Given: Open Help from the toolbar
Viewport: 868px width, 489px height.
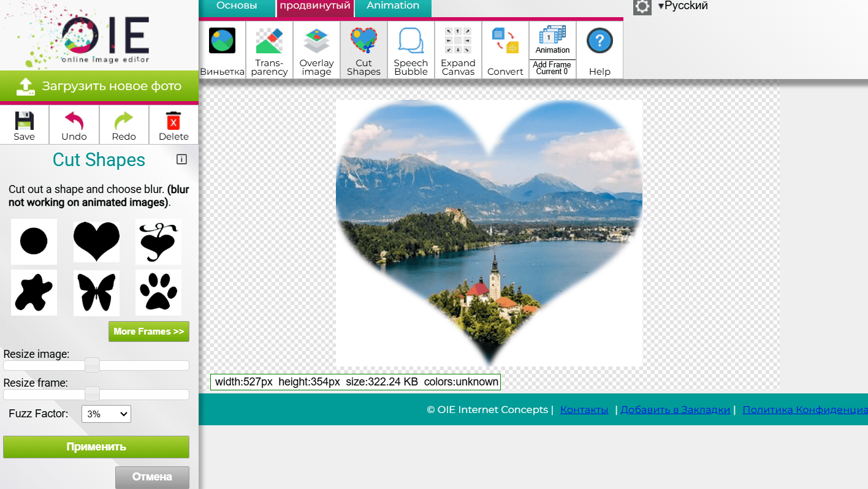Looking at the screenshot, I should (600, 50).
